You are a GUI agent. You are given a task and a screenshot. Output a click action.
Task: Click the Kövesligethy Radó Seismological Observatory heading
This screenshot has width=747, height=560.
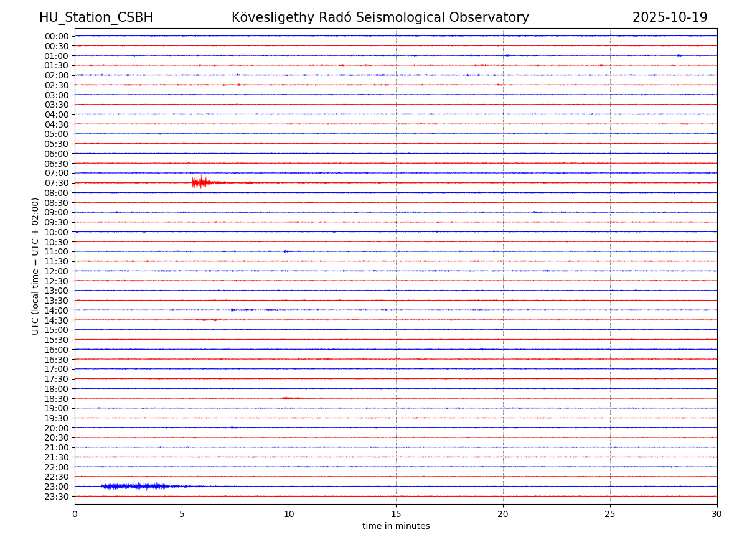pos(380,18)
